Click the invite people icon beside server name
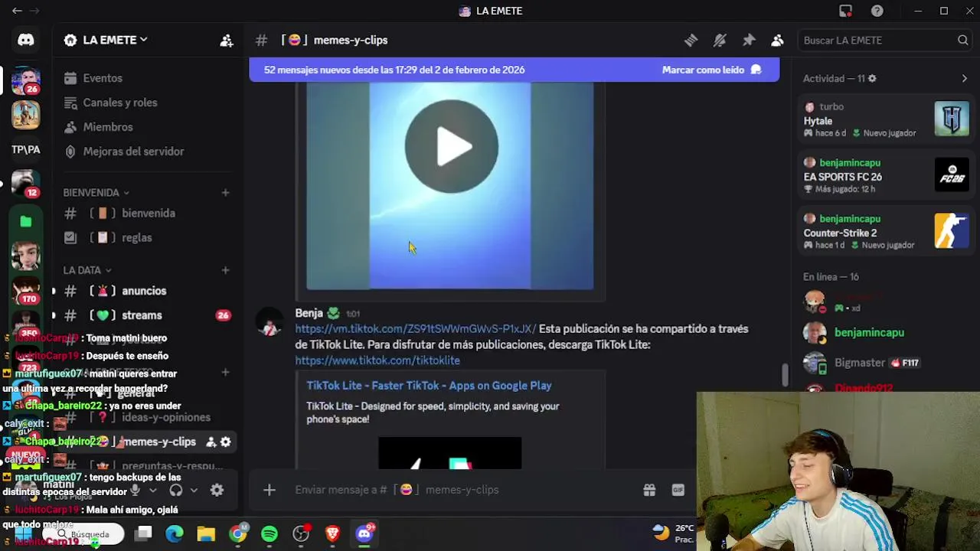 227,40
